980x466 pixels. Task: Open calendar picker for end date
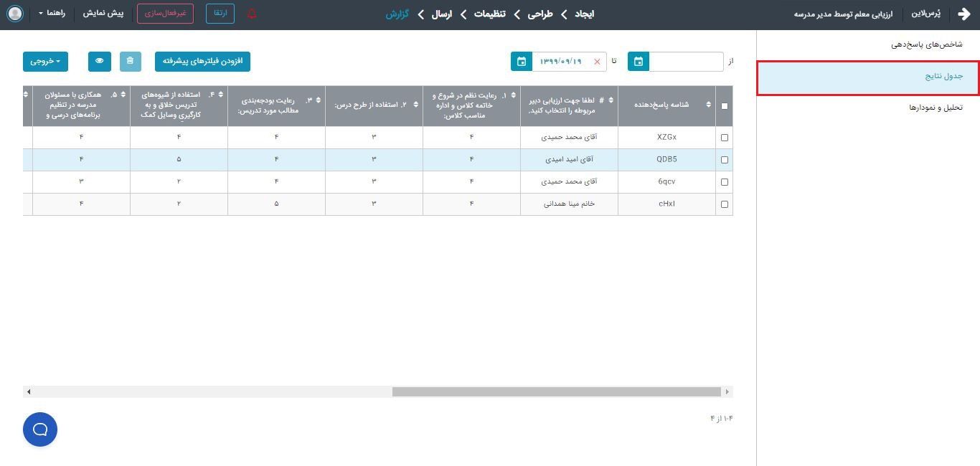tap(522, 62)
